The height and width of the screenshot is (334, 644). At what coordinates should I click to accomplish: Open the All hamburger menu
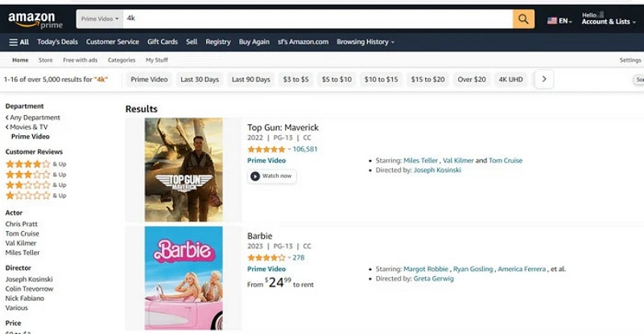[19, 42]
